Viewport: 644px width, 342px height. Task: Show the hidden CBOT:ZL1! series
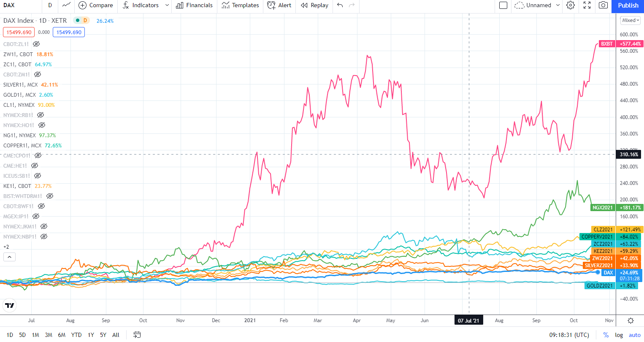point(36,44)
